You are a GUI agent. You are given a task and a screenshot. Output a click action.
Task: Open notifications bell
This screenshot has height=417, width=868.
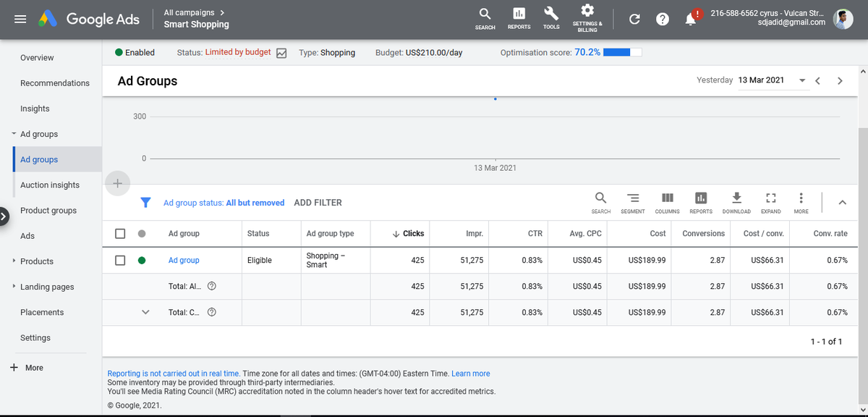pyautogui.click(x=690, y=19)
